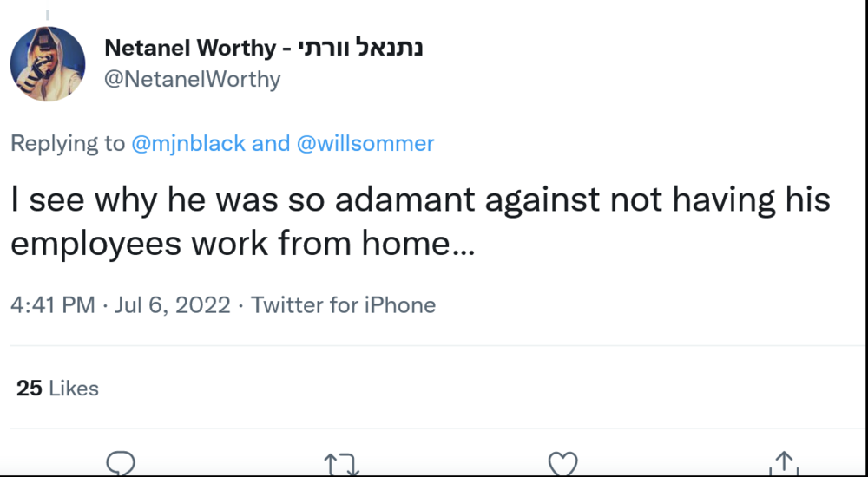The height and width of the screenshot is (477, 868).
Task: Open the @mjnblack mention
Action: (187, 143)
